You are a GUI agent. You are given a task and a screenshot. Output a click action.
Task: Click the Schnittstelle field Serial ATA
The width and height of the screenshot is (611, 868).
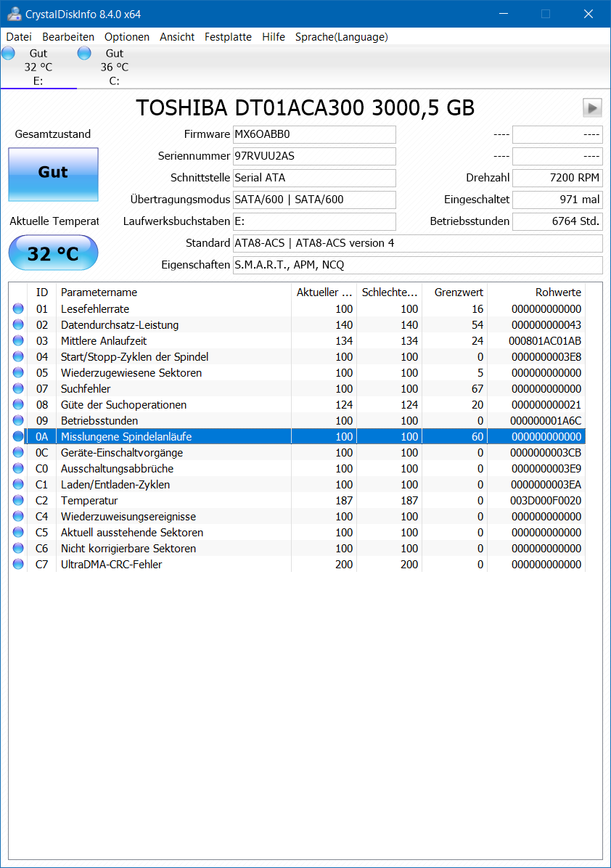(314, 178)
